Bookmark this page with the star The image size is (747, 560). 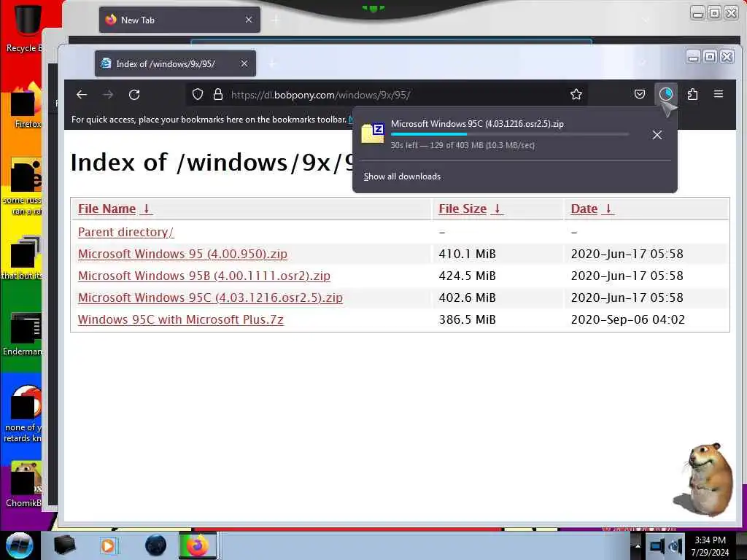click(x=576, y=95)
